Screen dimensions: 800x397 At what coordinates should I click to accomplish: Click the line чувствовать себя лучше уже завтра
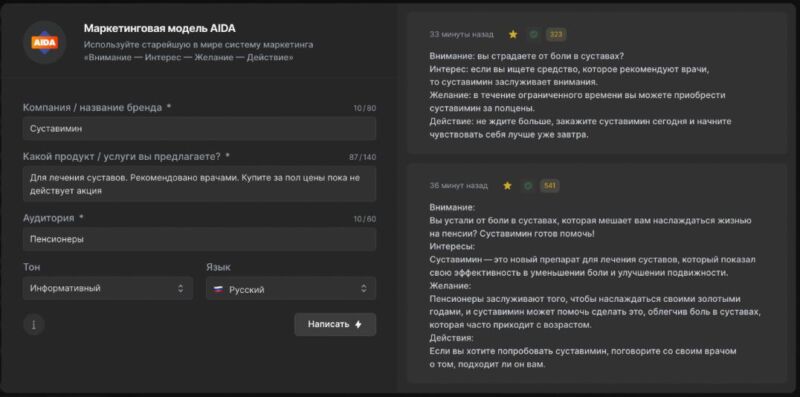pyautogui.click(x=509, y=135)
